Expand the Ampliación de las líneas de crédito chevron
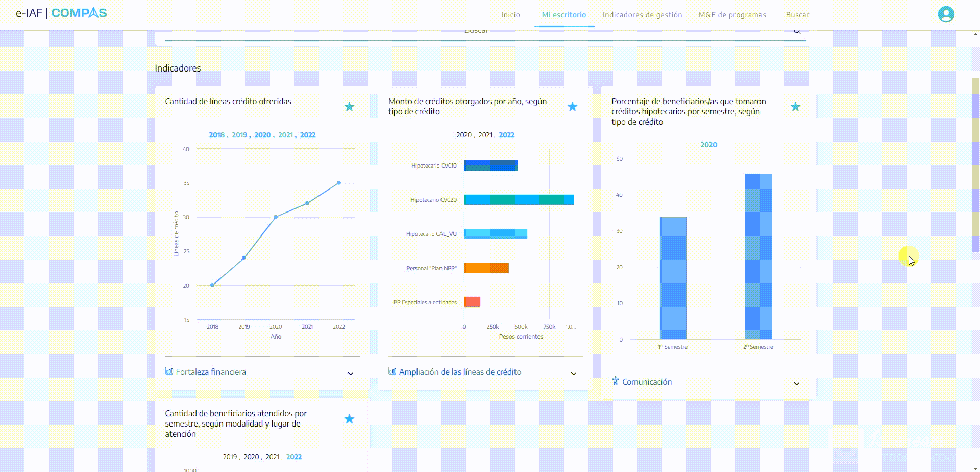The height and width of the screenshot is (472, 980). (x=574, y=374)
